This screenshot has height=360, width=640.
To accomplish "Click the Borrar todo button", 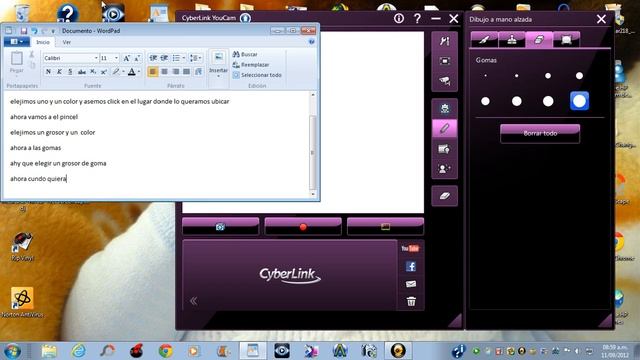I will click(x=540, y=133).
